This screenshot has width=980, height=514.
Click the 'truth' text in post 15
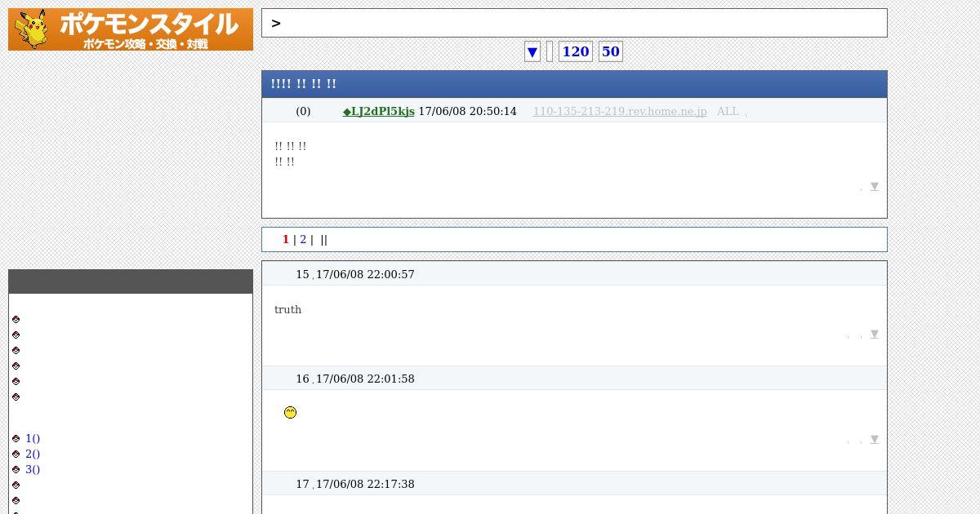coord(287,310)
